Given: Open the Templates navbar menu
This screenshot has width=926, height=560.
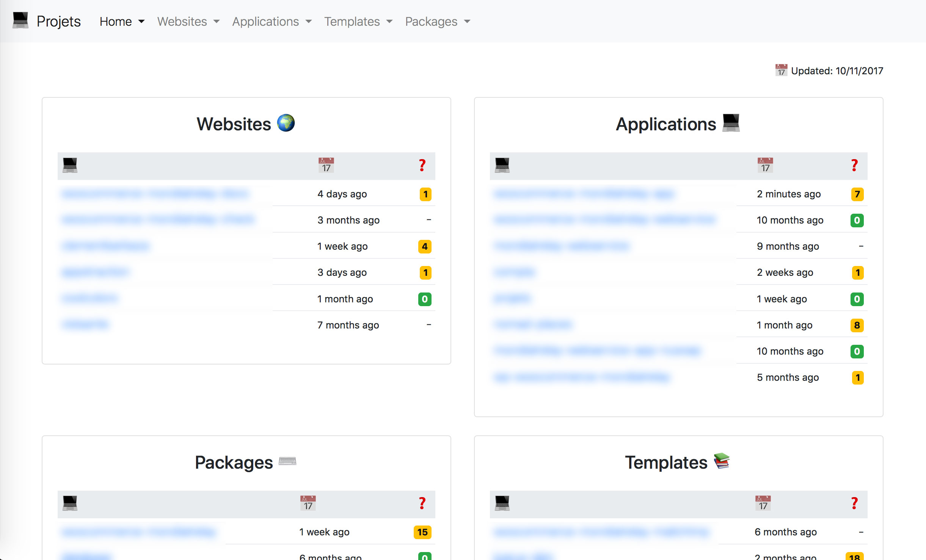Looking at the screenshot, I should tap(358, 22).
